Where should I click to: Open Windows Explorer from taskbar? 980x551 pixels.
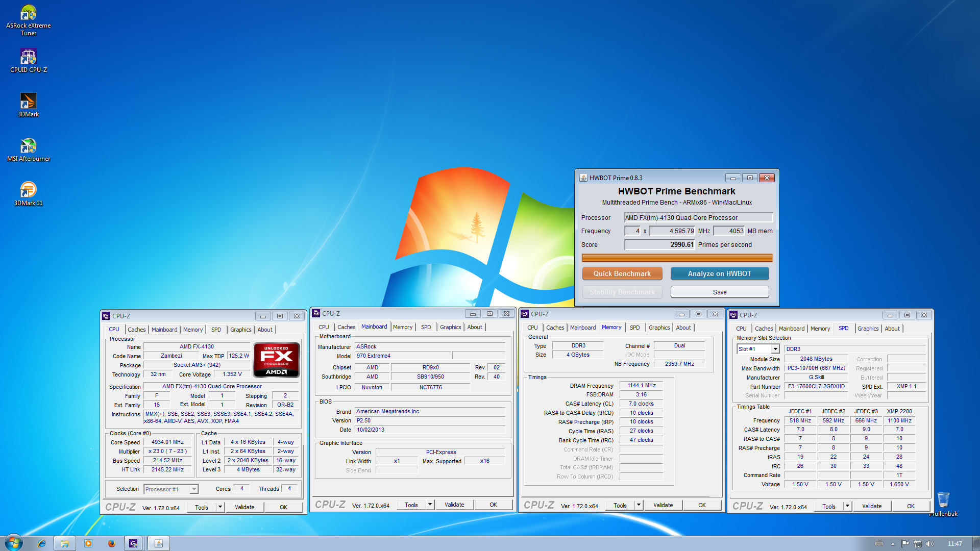[65, 543]
